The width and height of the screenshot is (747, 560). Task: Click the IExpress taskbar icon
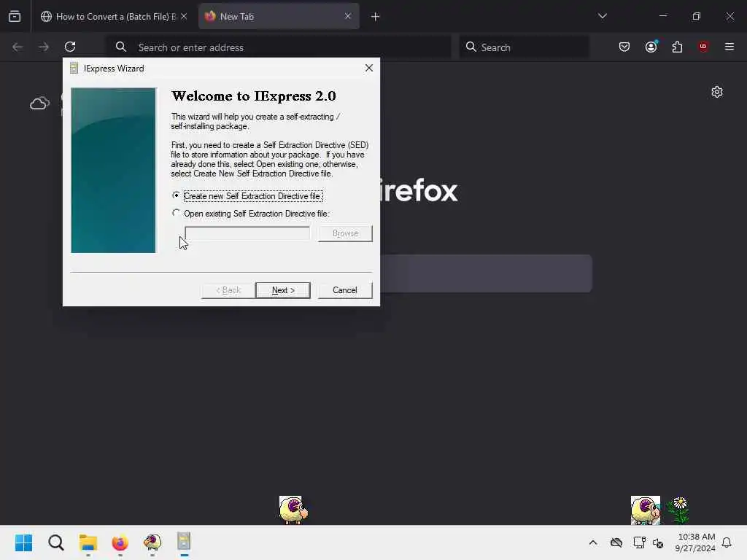pyautogui.click(x=184, y=542)
